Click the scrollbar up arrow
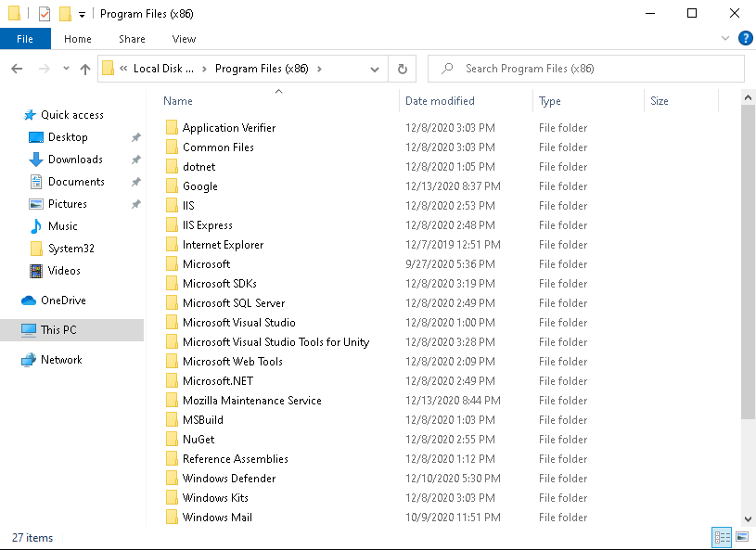756x550 pixels. click(748, 97)
